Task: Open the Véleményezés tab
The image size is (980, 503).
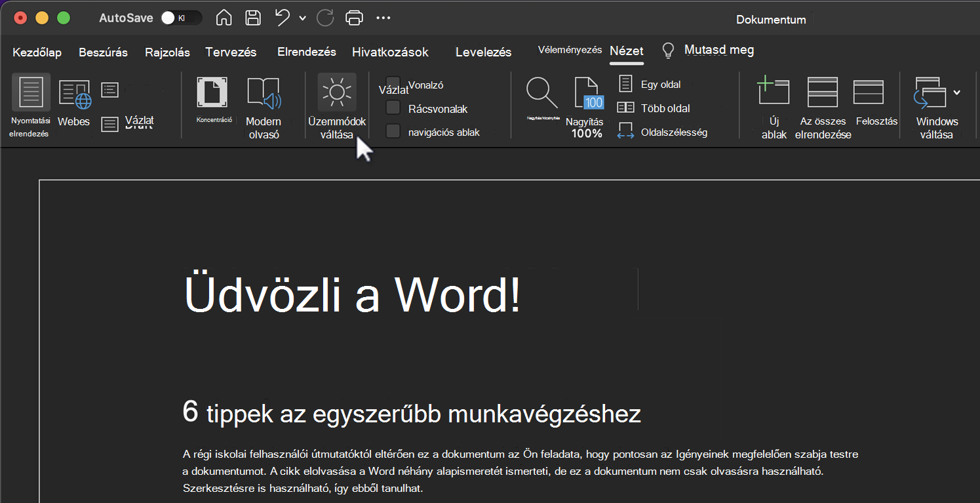Action: coord(570,50)
